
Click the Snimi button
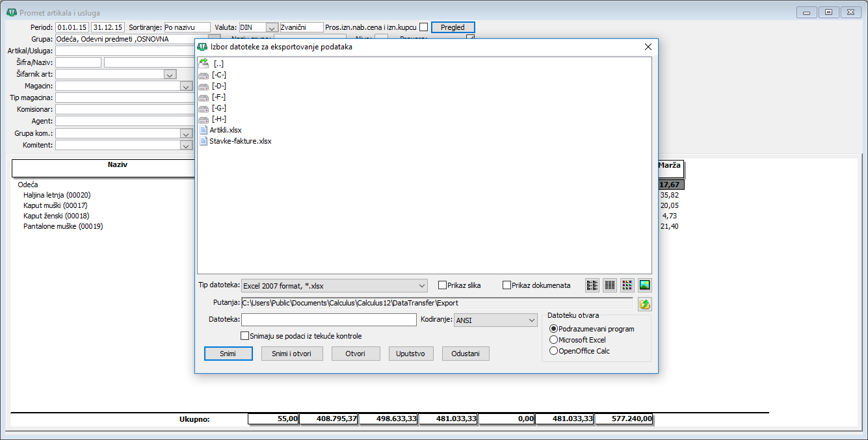click(x=228, y=354)
